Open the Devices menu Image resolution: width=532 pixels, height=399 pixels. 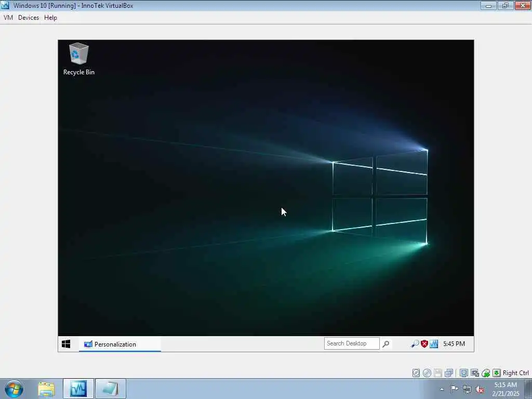29,18
